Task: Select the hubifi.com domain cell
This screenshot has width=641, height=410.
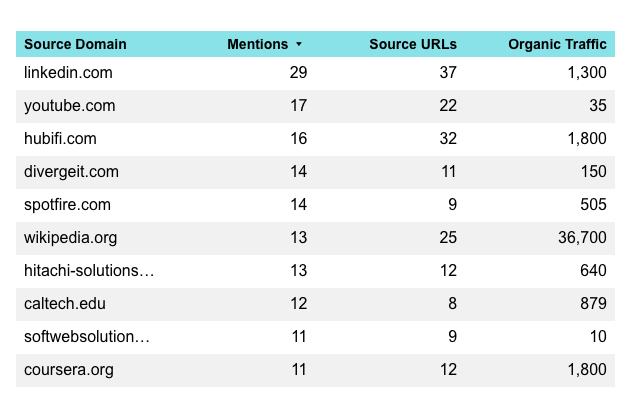Action: tap(60, 139)
